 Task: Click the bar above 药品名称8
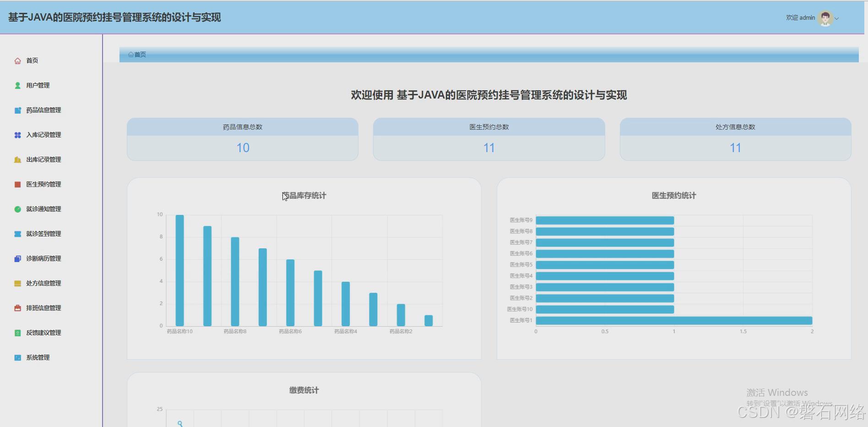pyautogui.click(x=235, y=281)
